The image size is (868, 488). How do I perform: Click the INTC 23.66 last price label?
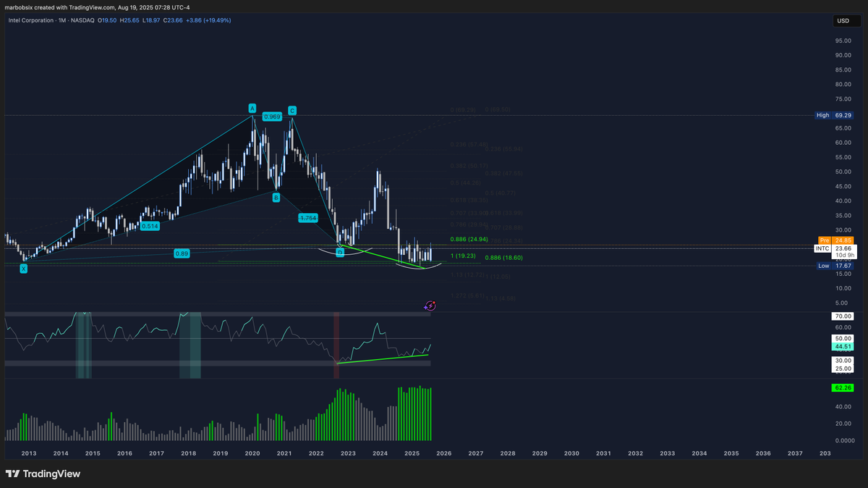point(835,248)
